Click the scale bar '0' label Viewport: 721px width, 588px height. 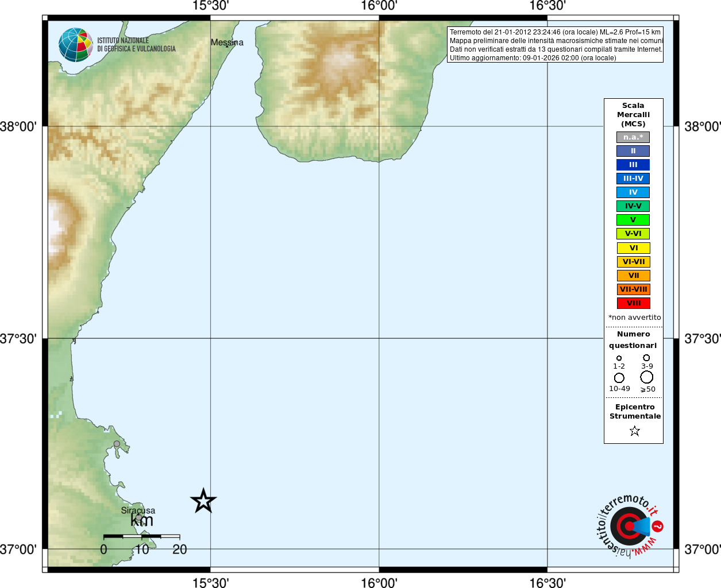(x=103, y=550)
